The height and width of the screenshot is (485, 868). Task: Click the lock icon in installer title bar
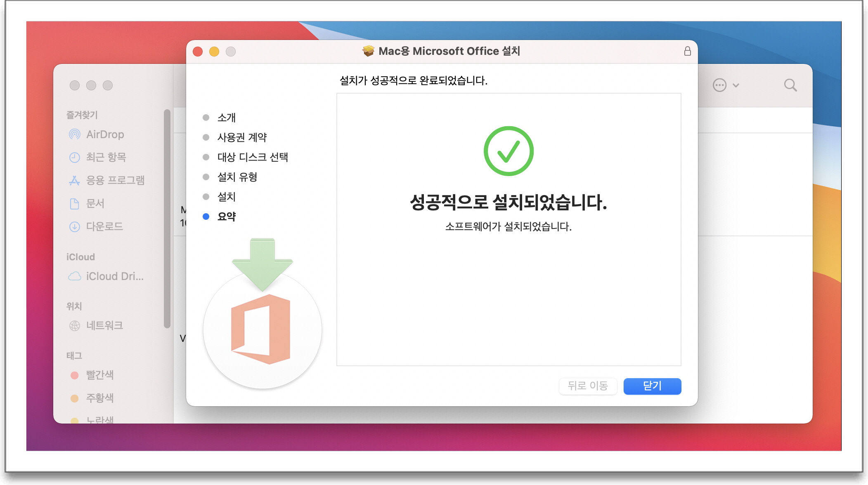[687, 51]
